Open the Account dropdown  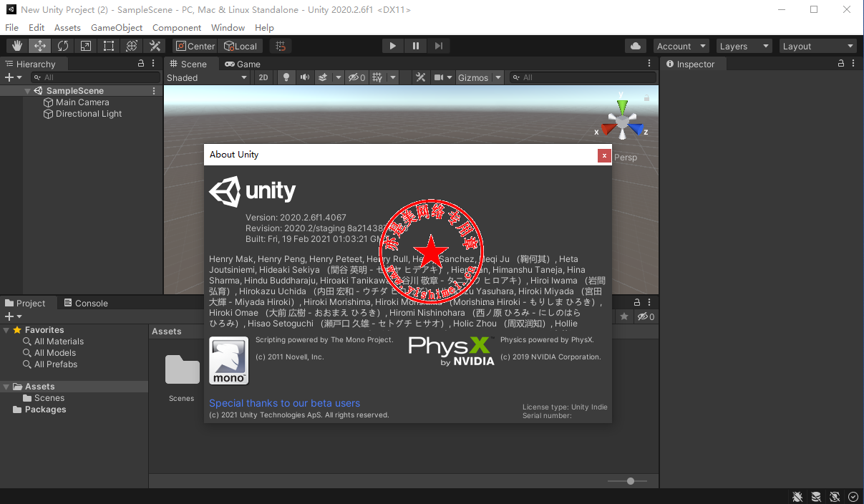[x=681, y=46]
